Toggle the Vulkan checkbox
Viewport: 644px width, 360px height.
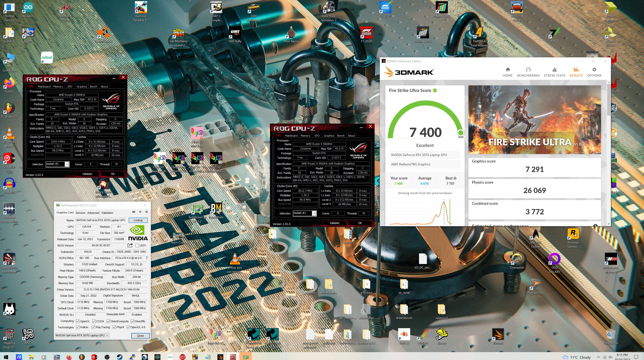click(x=78, y=327)
